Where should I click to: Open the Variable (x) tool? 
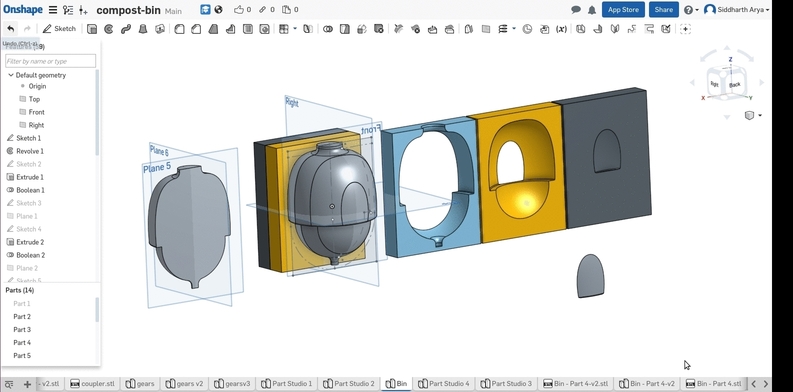(561, 29)
